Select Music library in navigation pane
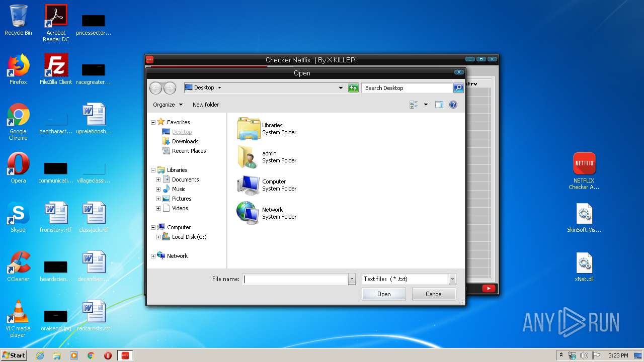644x362 pixels. [174, 189]
